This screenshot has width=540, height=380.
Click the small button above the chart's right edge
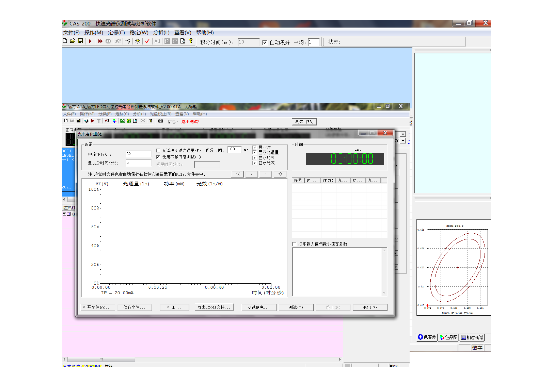(280, 174)
